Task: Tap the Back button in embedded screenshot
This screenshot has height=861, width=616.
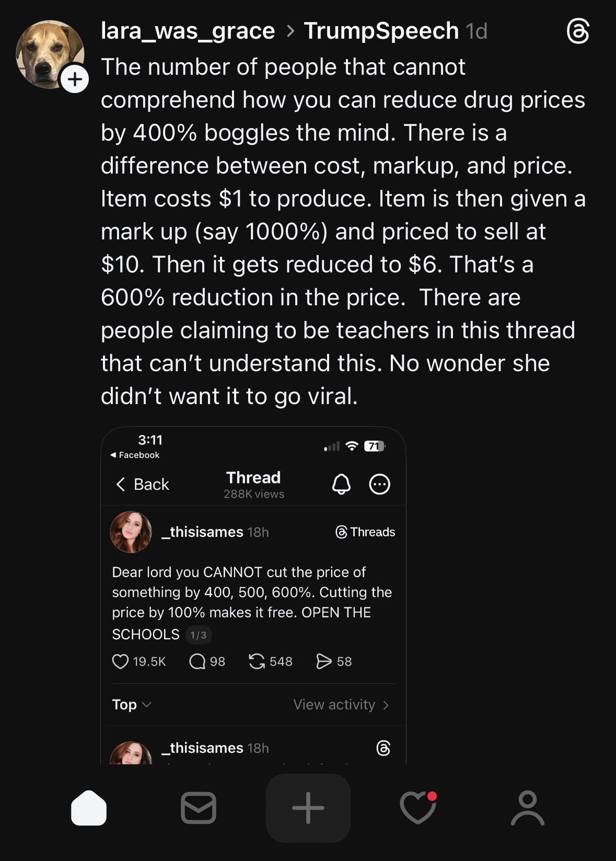Action: [142, 484]
